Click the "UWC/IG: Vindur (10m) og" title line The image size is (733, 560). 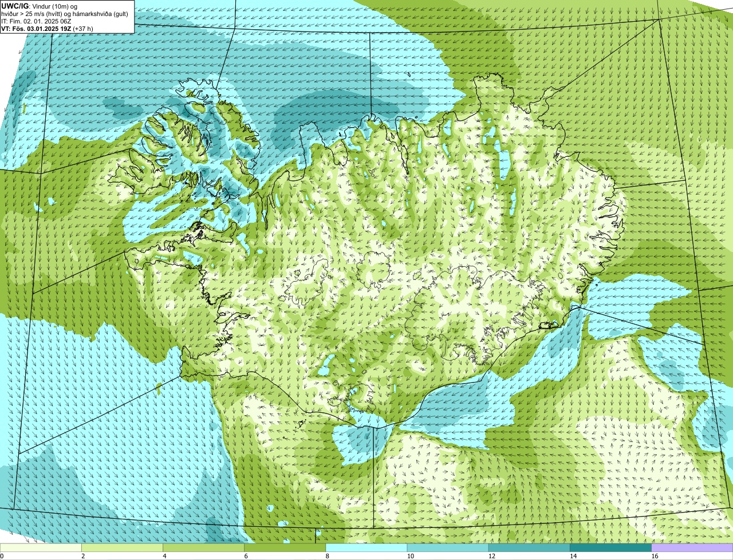pos(40,6)
